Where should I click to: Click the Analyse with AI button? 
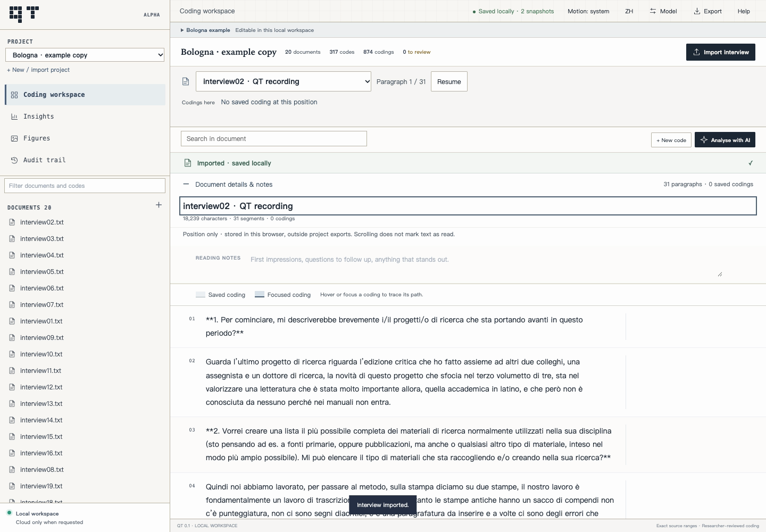725,140
